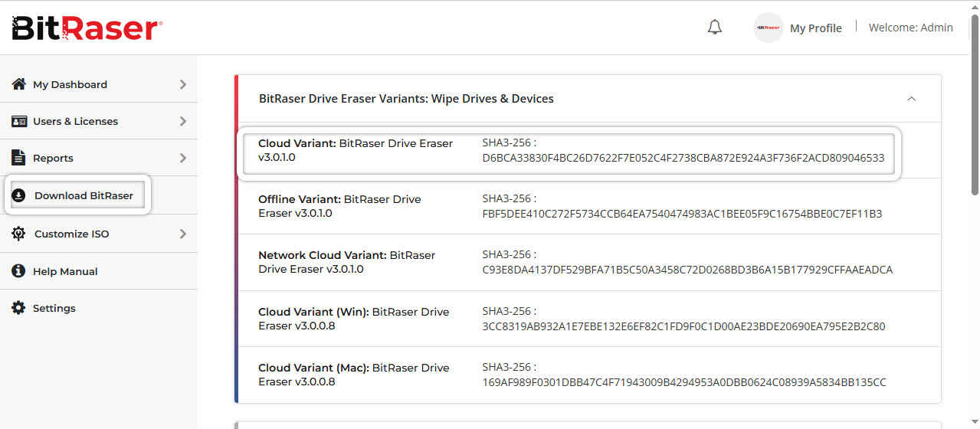Download Offline Variant BitRaser Drive Eraser
The image size is (980, 429).
pos(339,206)
